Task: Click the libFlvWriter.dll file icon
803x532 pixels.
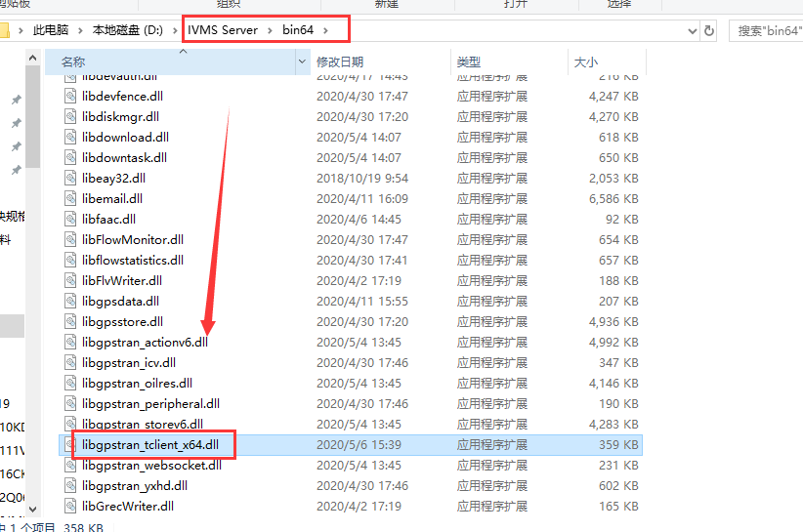Action: [70, 280]
